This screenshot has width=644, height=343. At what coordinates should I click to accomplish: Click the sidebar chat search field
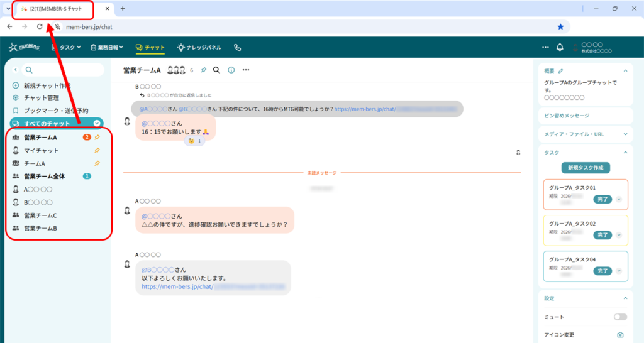pos(63,70)
